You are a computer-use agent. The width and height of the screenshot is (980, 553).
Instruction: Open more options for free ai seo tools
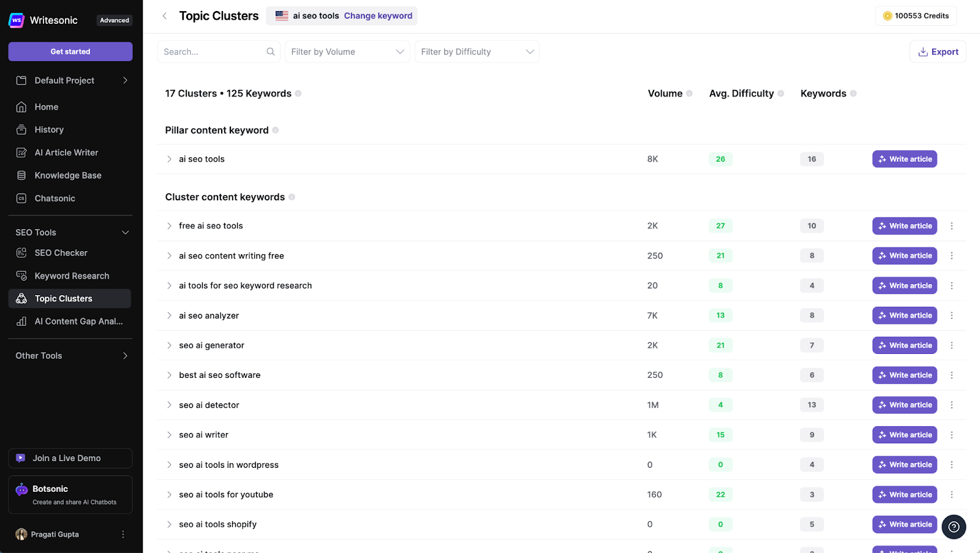[x=952, y=226]
